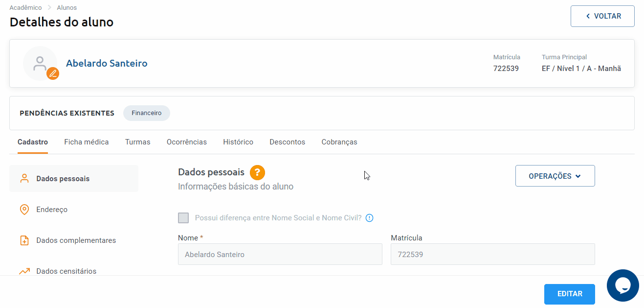The width and height of the screenshot is (644, 308).
Task: Click student name Abelardo Santeiro link
Action: pos(107,63)
